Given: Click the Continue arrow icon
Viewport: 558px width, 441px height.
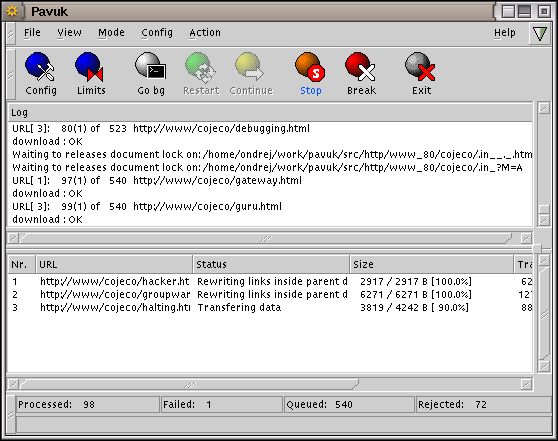Looking at the screenshot, I should [249, 67].
